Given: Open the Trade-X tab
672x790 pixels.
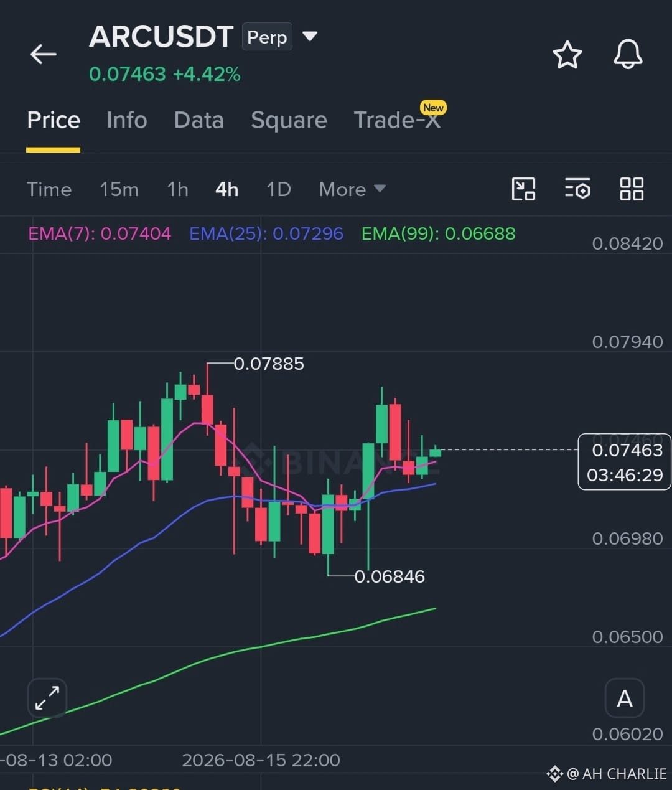Looking at the screenshot, I should pos(397,120).
